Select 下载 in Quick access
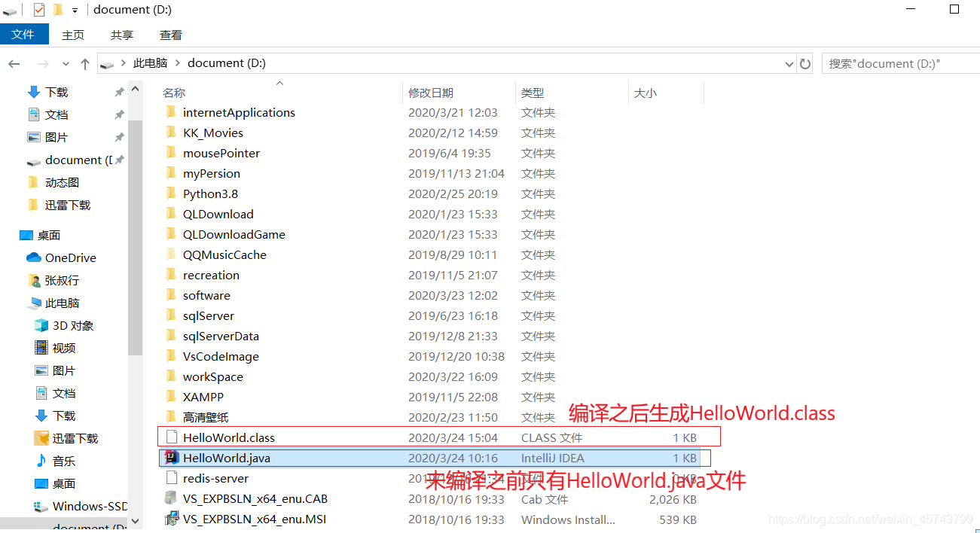980x533 pixels. (56, 92)
